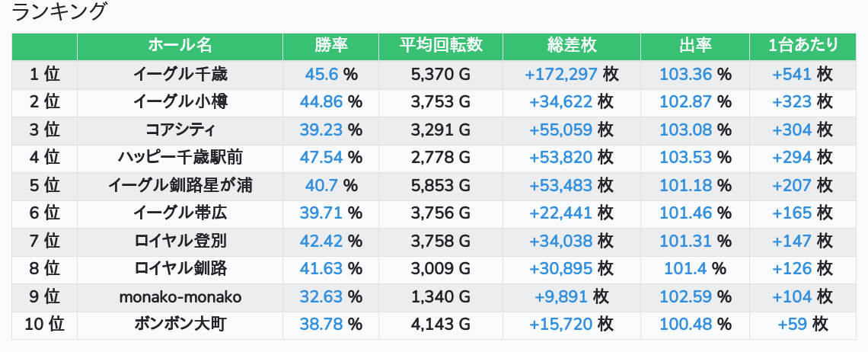The image size is (868, 352).
Task: Select the ロイヤル登別 hall name
Action: point(180,241)
